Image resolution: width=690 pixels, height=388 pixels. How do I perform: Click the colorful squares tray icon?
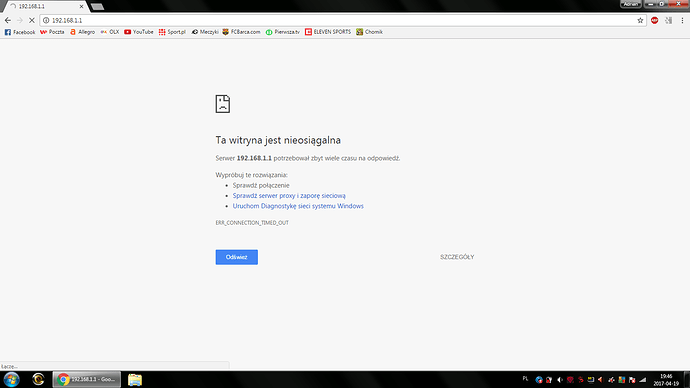(x=622, y=380)
